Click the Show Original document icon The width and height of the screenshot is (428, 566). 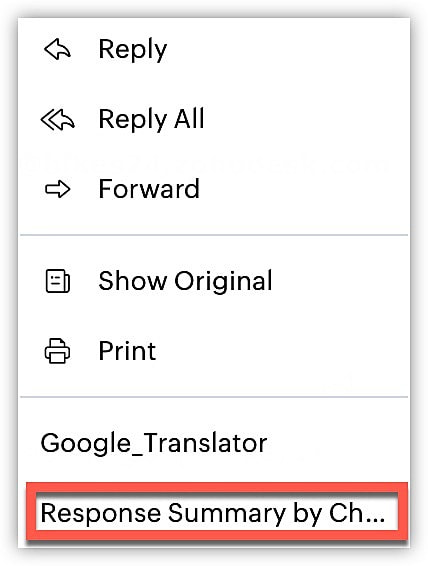pyautogui.click(x=58, y=281)
